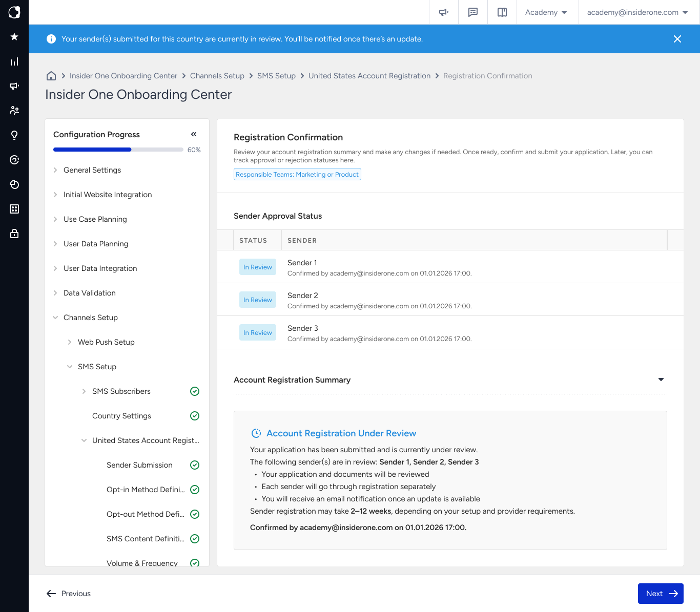Collapse the Configuration Progress panel
Image resolution: width=700 pixels, height=612 pixels.
(x=194, y=134)
